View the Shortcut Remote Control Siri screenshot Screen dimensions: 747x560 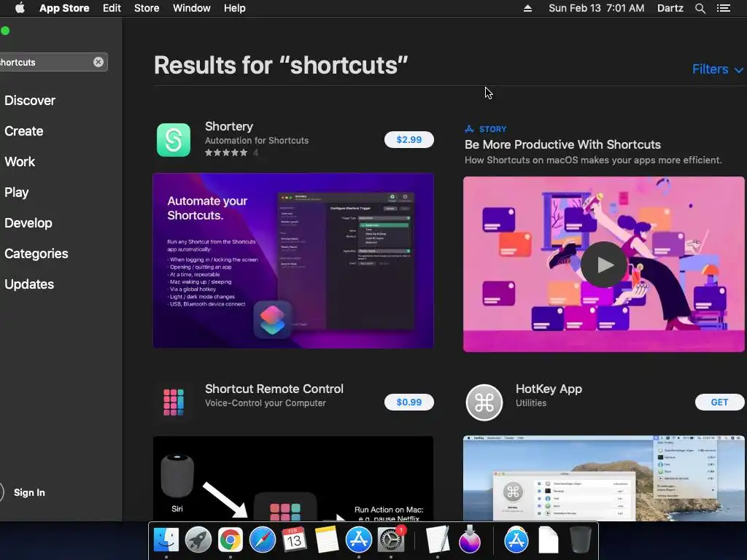293,478
